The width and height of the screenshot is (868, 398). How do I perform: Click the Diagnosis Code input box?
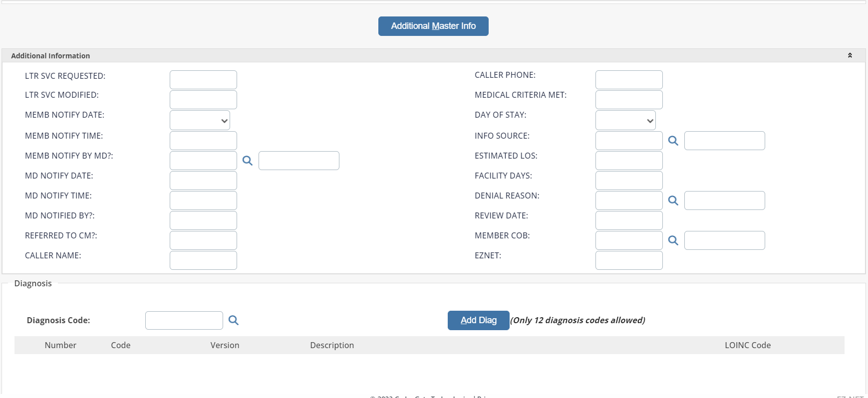(184, 320)
